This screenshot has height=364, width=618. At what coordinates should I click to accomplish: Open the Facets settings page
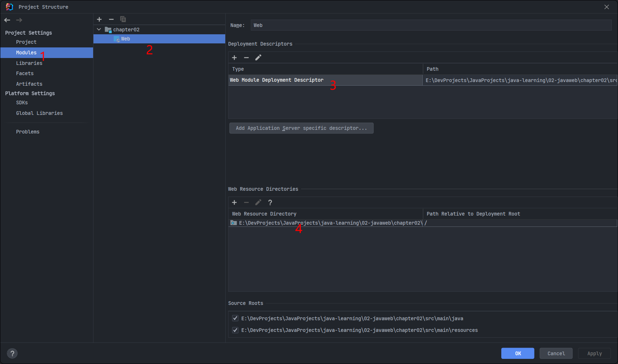(25, 73)
